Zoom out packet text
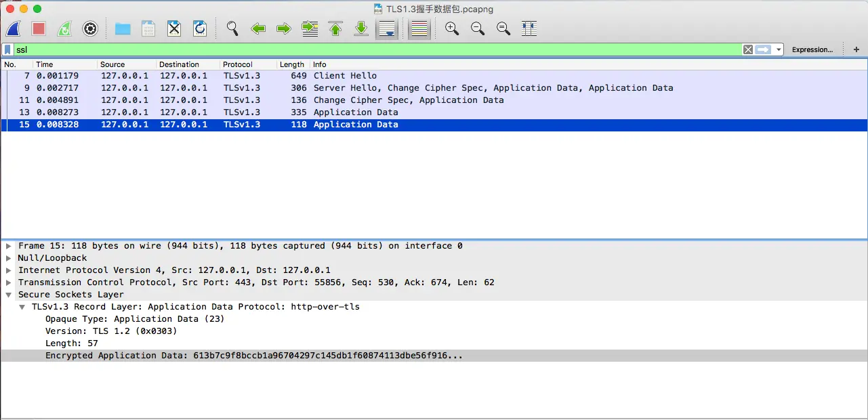Viewport: 868px width, 420px height. [478, 28]
